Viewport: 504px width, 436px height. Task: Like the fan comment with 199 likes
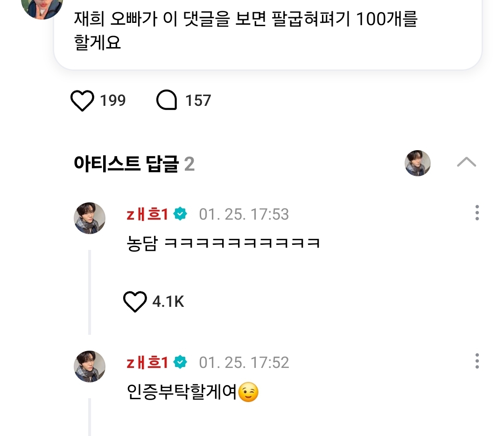pos(82,101)
